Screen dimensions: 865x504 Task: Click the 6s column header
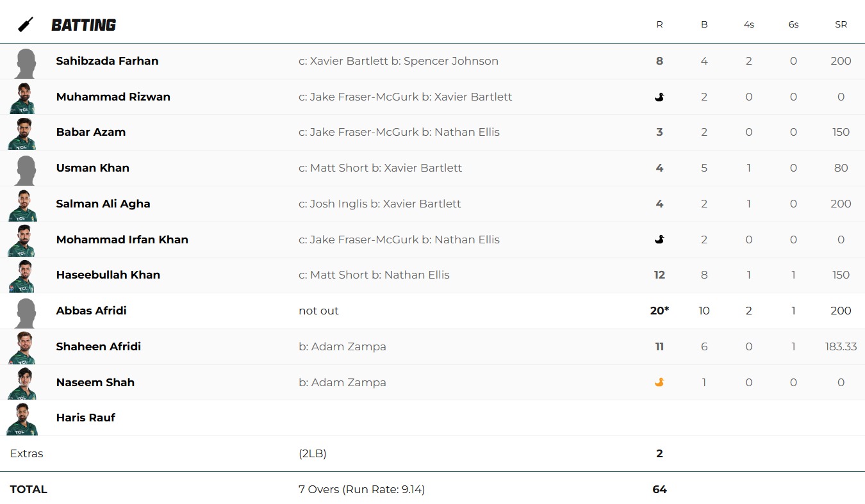click(x=793, y=25)
